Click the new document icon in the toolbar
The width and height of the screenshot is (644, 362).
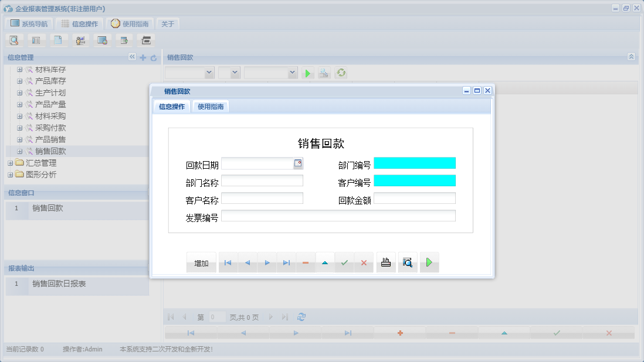coord(57,40)
